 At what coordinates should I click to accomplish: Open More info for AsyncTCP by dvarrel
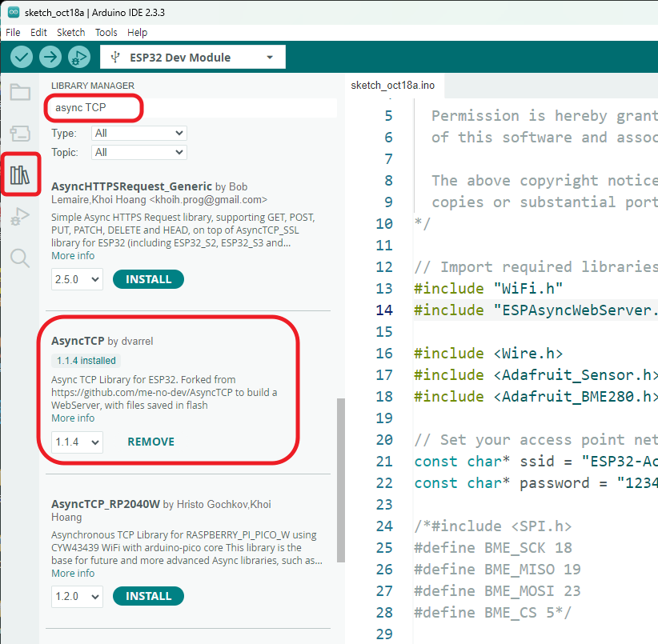tap(73, 418)
